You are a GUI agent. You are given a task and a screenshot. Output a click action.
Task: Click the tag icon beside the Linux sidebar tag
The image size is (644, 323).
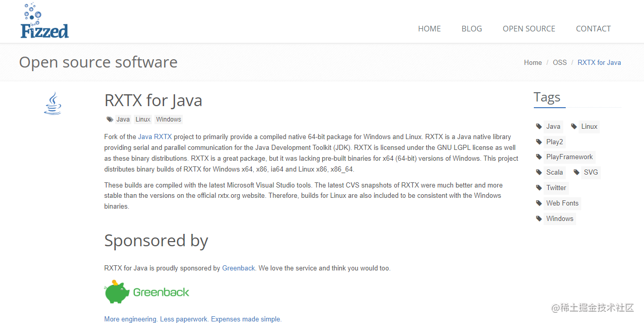pyautogui.click(x=574, y=126)
